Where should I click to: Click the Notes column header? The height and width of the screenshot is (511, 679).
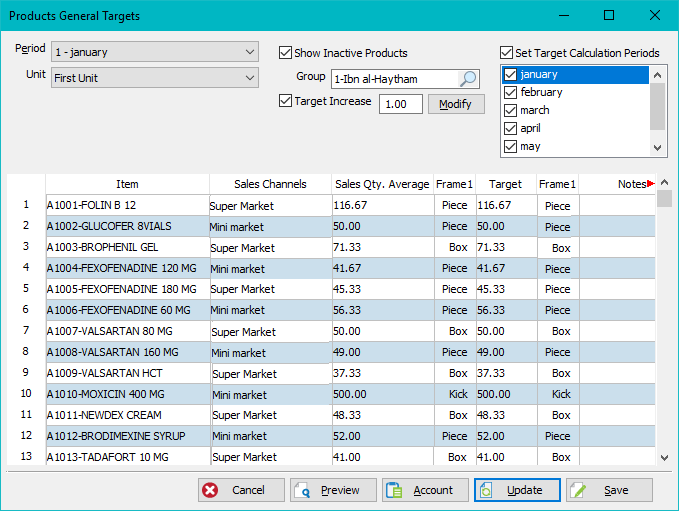coord(618,184)
